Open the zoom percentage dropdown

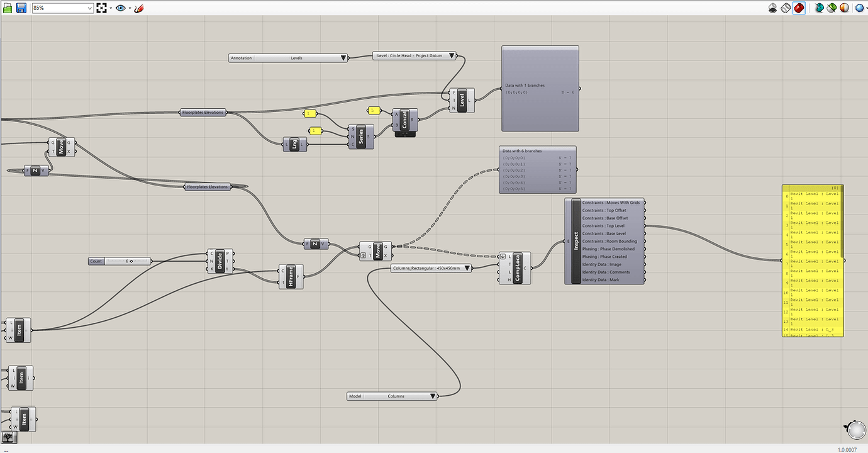point(62,8)
